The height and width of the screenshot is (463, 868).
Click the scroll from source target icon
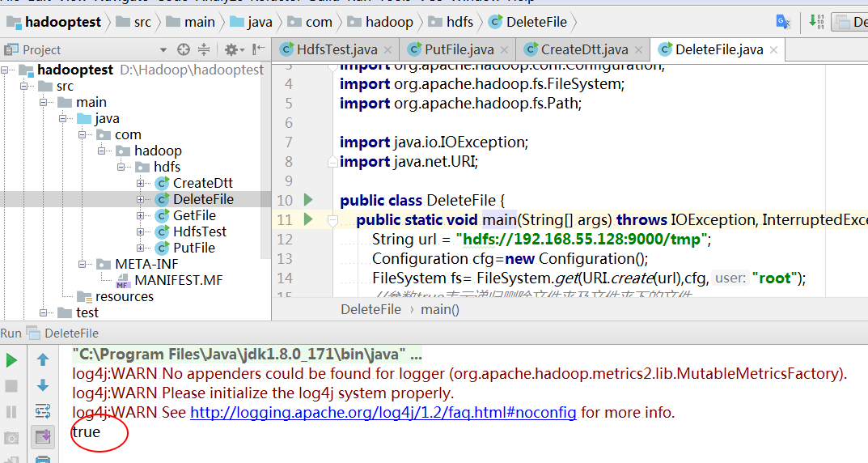(x=184, y=50)
